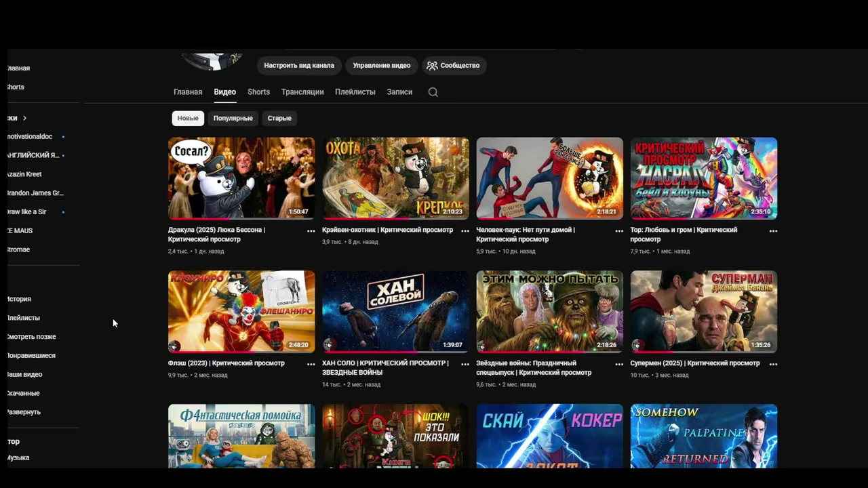Open Звёздные войны: Праздничный спецвыпуск title link
The image size is (868, 488).
(x=534, y=368)
